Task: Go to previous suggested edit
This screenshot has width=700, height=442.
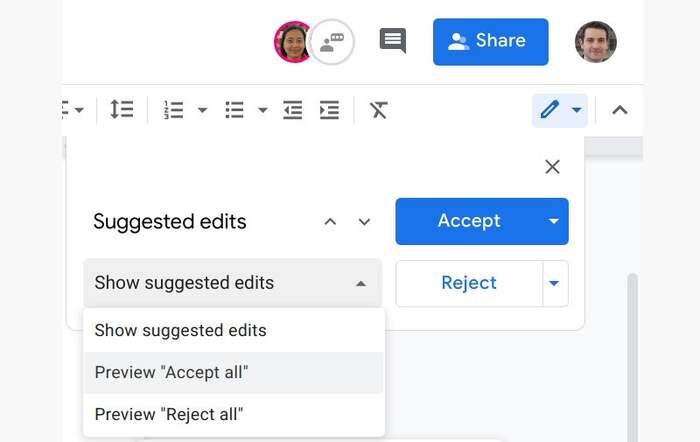Action: 330,222
